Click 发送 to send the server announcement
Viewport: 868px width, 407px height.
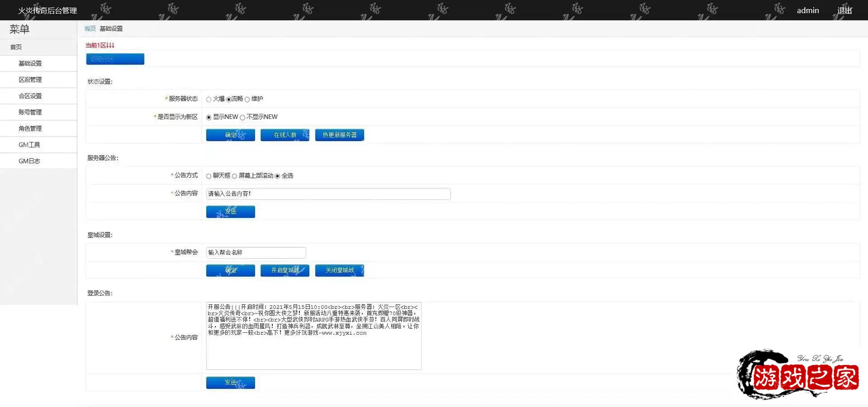click(x=230, y=211)
